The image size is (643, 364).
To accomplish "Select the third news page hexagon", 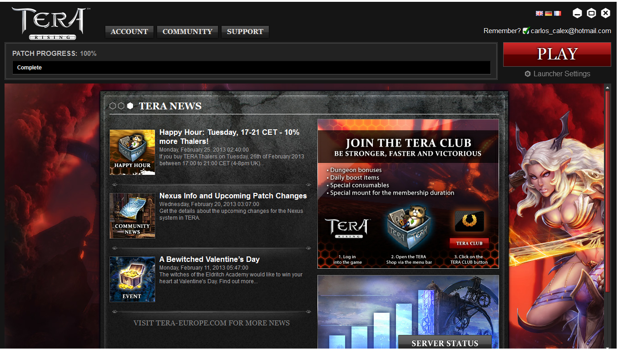I will pyautogui.click(x=130, y=106).
